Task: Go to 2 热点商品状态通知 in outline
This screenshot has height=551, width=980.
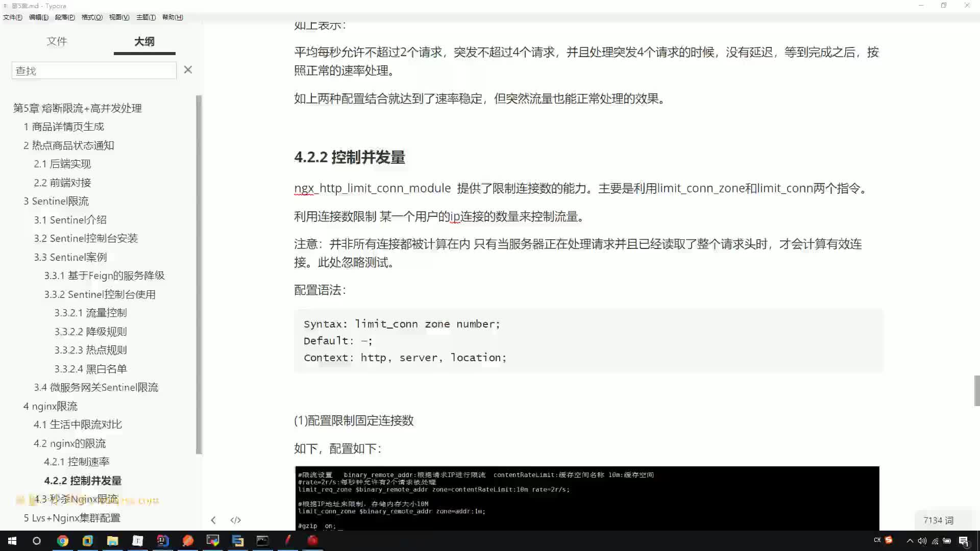Action: click(69, 145)
